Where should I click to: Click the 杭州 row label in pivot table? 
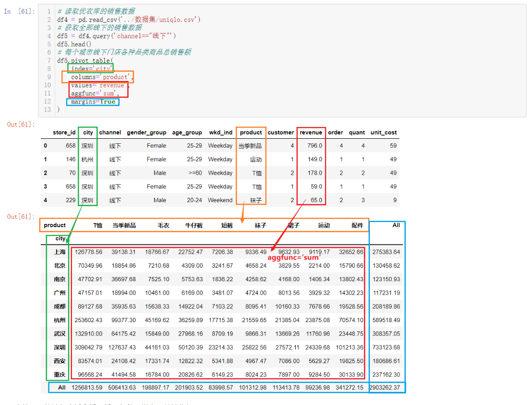[x=60, y=320]
